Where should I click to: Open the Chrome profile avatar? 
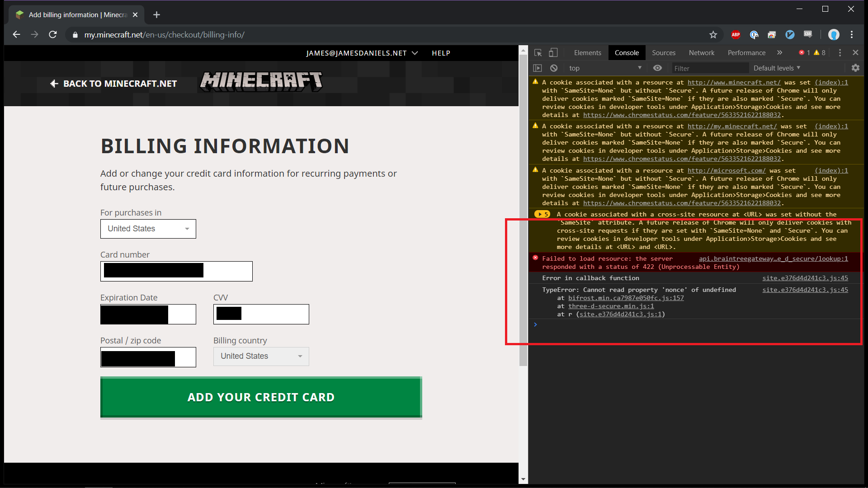tap(834, 35)
